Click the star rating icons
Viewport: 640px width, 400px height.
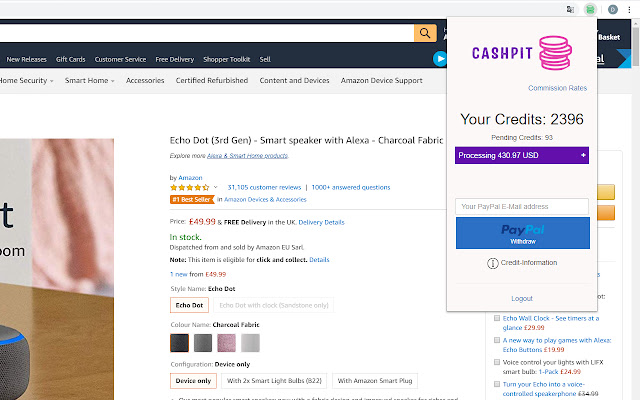tap(190, 187)
